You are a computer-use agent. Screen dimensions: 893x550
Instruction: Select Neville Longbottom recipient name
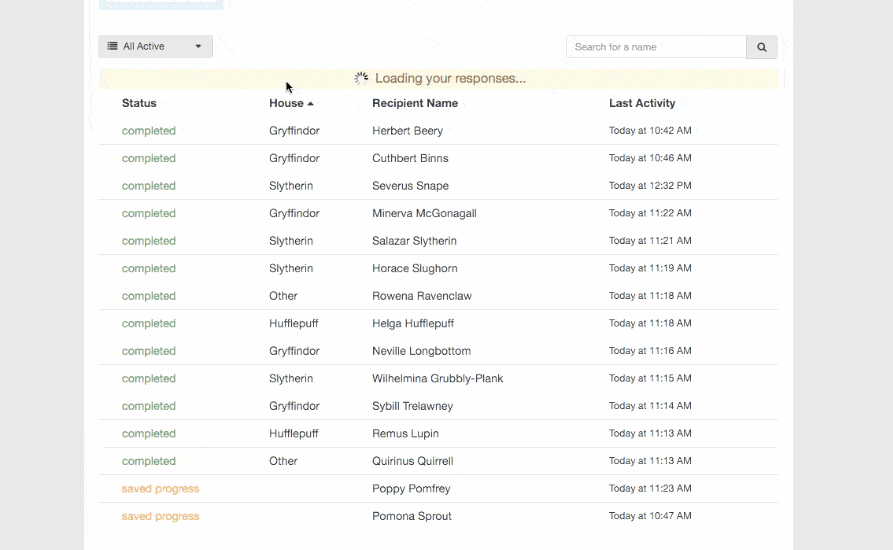[x=421, y=351]
